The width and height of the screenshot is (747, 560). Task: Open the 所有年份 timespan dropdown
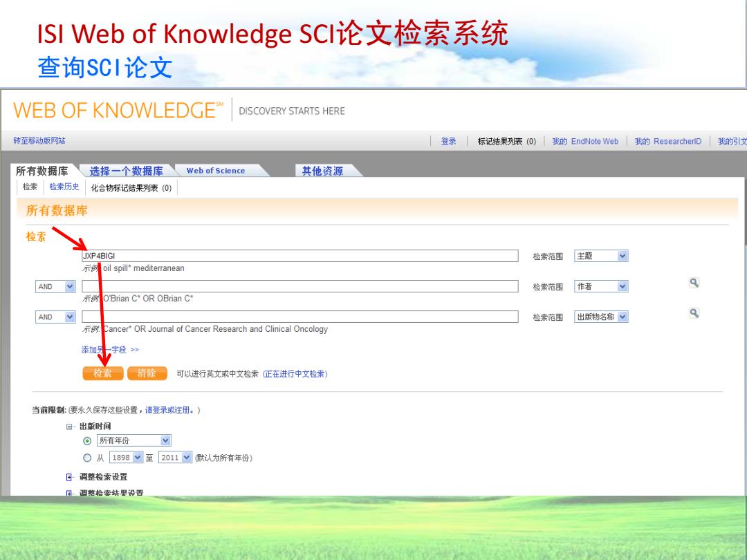click(134, 440)
